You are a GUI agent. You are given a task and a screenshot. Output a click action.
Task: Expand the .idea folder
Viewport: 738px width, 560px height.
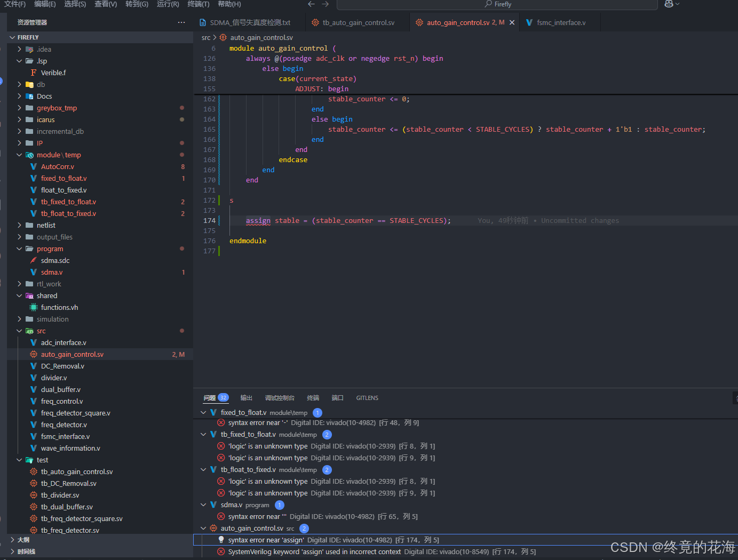(20, 49)
